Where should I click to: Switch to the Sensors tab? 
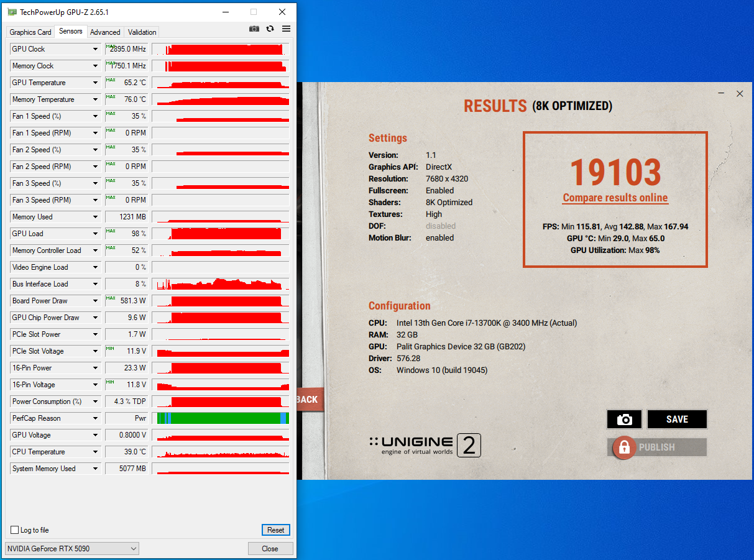70,31
